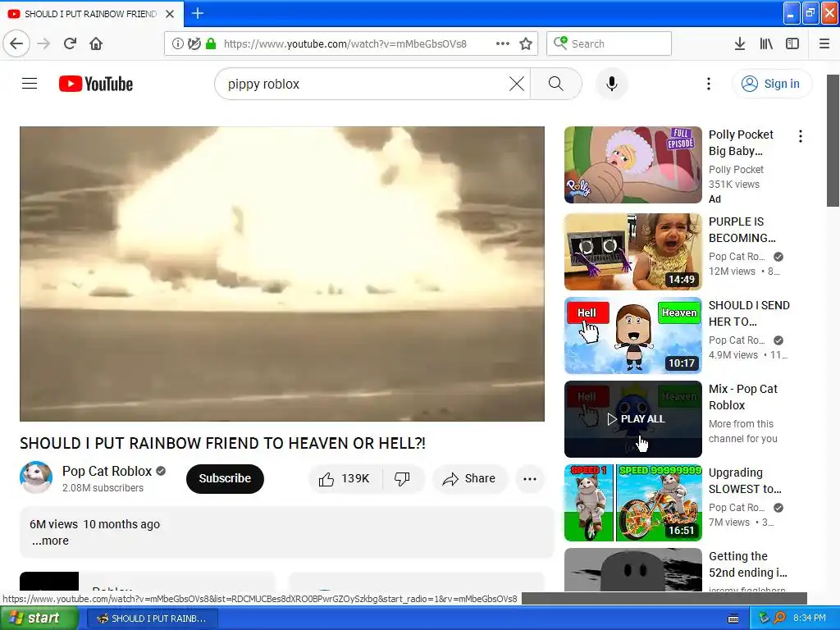Click the Polly Pocket Big Baby title
840x630 pixels.
tap(741, 143)
